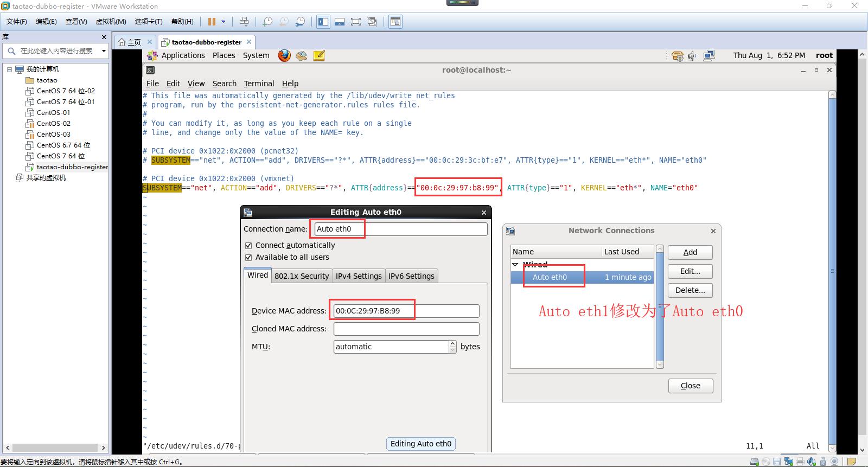This screenshot has width=868, height=467.
Task: Open the power options dropdown arrow beside pause
Action: coord(223,22)
